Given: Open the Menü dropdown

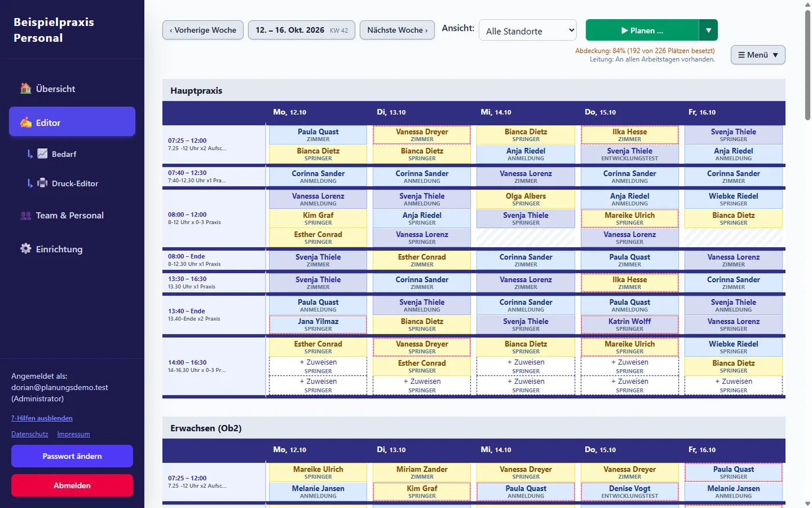Looking at the screenshot, I should 758,55.
